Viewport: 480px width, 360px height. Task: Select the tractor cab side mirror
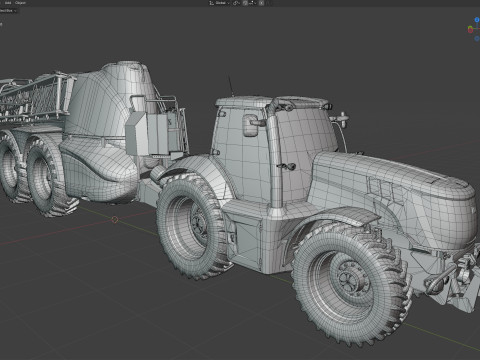point(251,125)
